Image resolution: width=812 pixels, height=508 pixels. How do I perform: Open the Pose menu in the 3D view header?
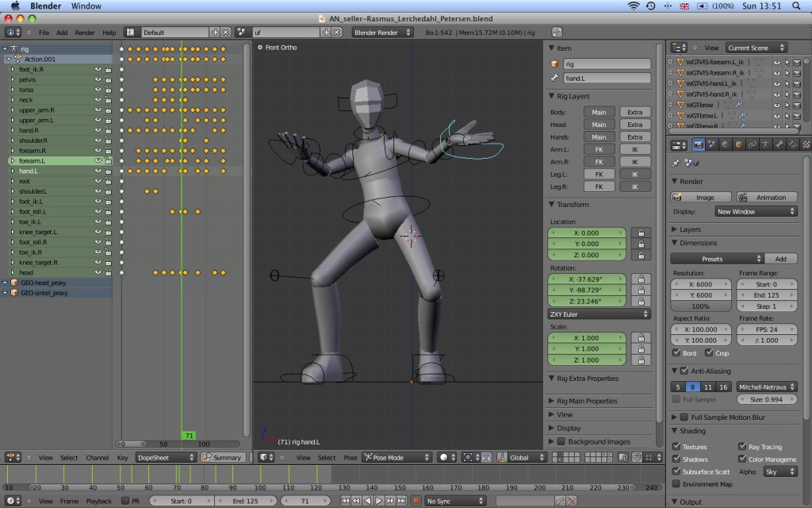tap(351, 457)
